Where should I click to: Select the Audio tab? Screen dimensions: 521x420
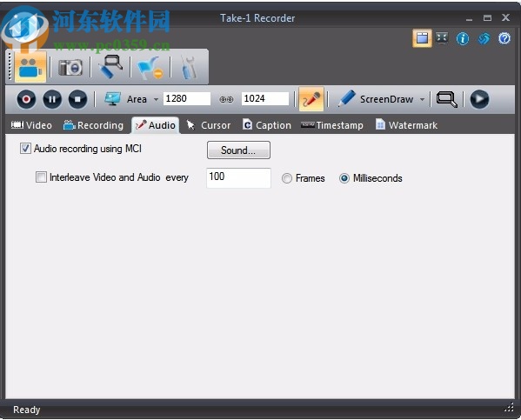coord(155,125)
